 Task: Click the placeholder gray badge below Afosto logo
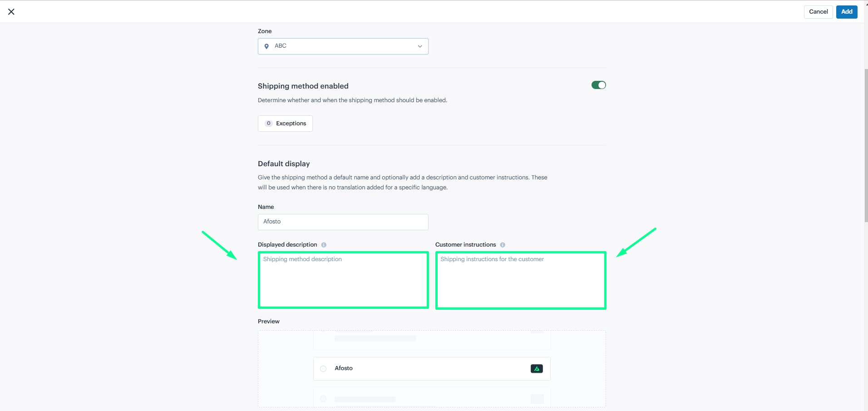tap(537, 399)
